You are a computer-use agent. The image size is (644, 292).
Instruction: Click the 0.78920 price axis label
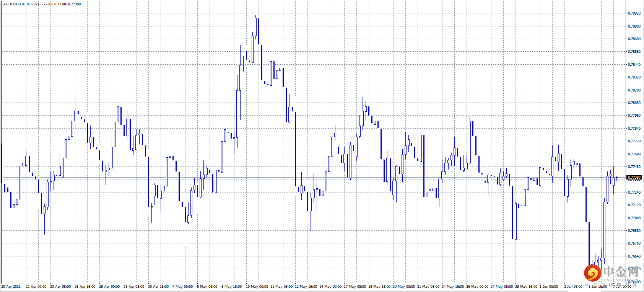click(634, 13)
